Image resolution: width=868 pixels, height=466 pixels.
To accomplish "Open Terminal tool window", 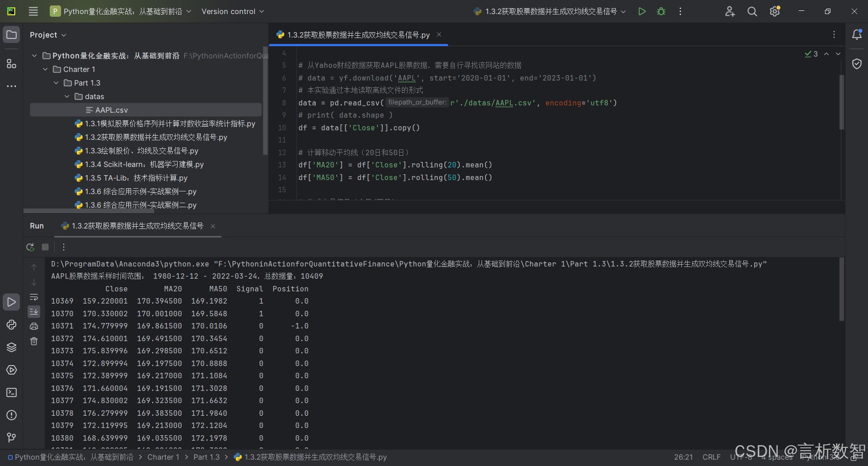I will click(11, 392).
